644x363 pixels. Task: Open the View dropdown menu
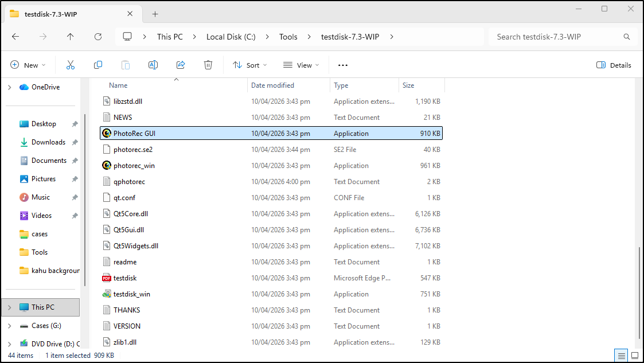click(301, 65)
